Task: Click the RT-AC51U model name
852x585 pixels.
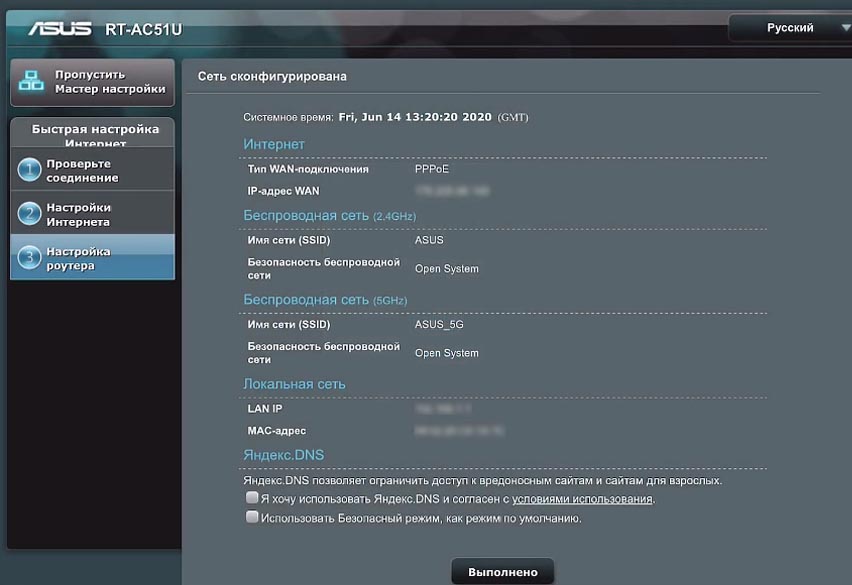Action: click(144, 30)
